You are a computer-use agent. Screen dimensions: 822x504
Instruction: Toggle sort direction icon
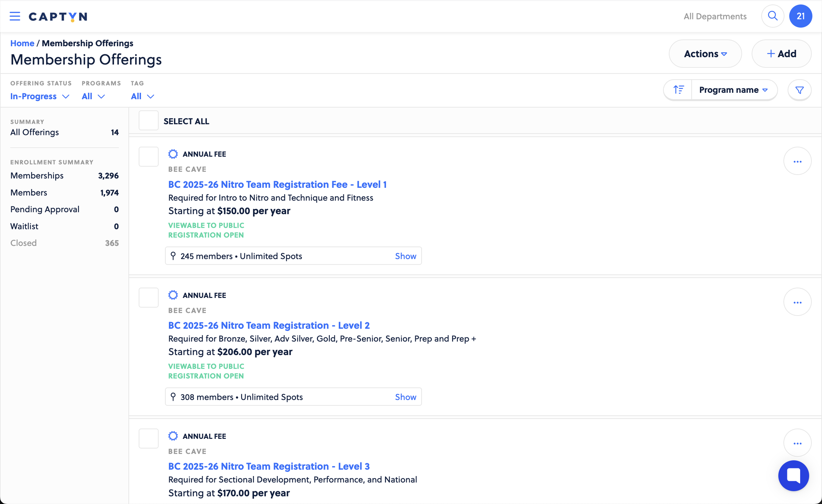678,90
